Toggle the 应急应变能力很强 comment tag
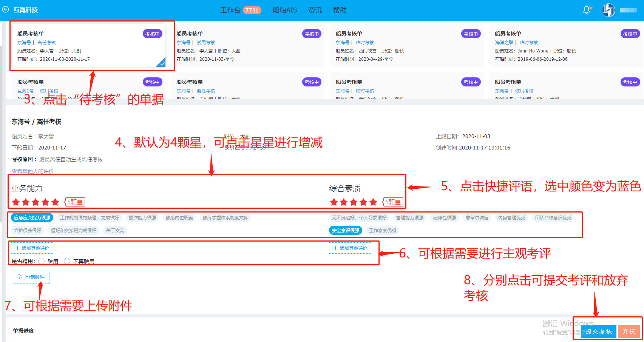This screenshot has width=644, height=342. pos(32,218)
